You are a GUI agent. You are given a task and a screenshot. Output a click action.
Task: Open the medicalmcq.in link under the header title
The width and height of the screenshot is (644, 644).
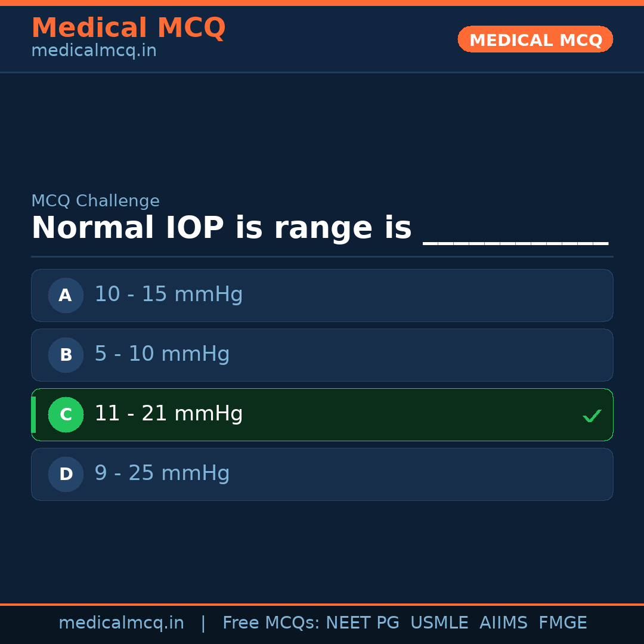pyautogui.click(x=94, y=51)
